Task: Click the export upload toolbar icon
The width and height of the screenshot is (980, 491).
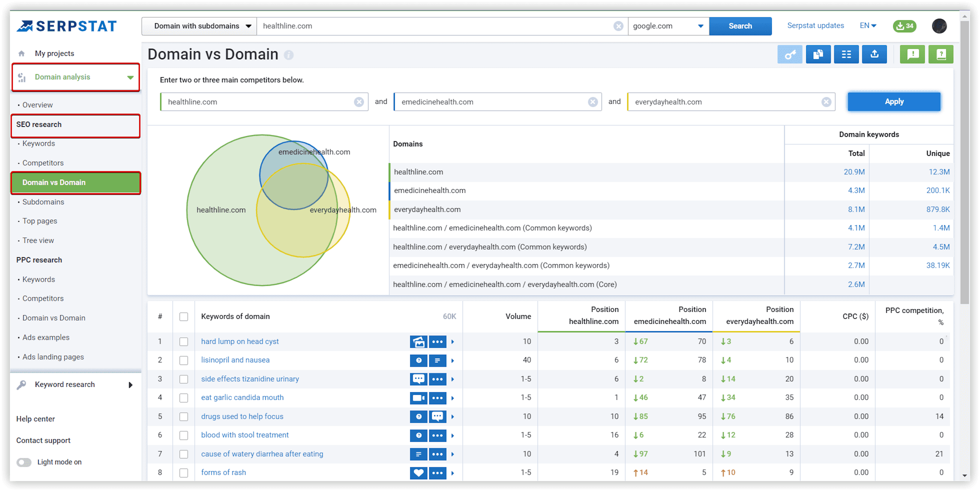Action: pos(874,54)
